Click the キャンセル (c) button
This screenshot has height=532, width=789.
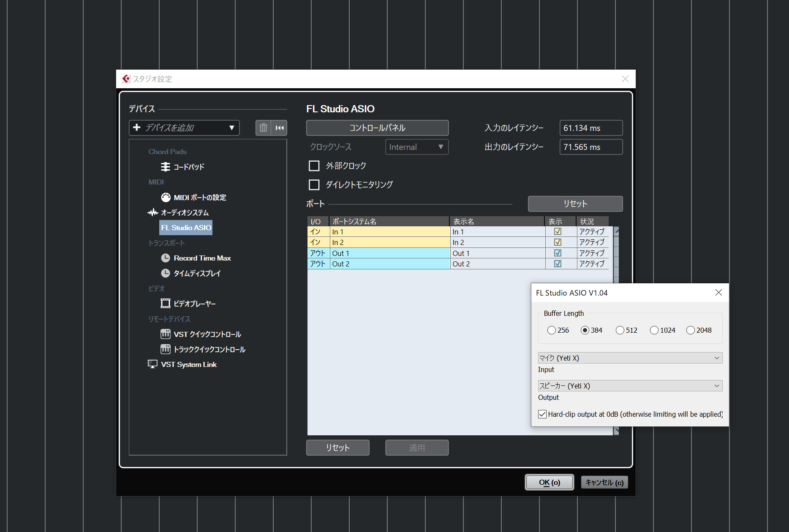point(604,482)
